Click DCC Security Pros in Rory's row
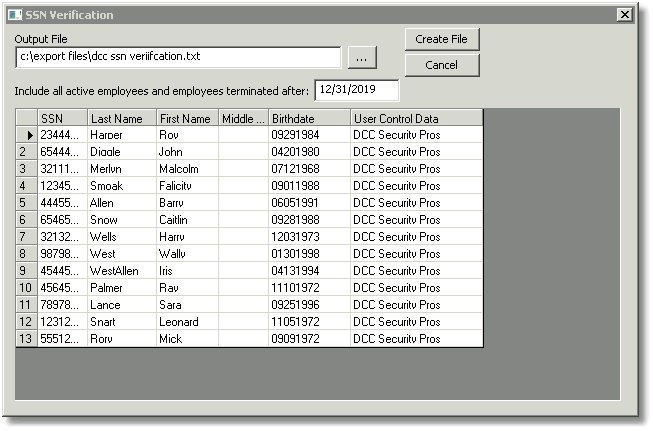Image resolution: width=653 pixels, height=431 pixels. (416, 339)
